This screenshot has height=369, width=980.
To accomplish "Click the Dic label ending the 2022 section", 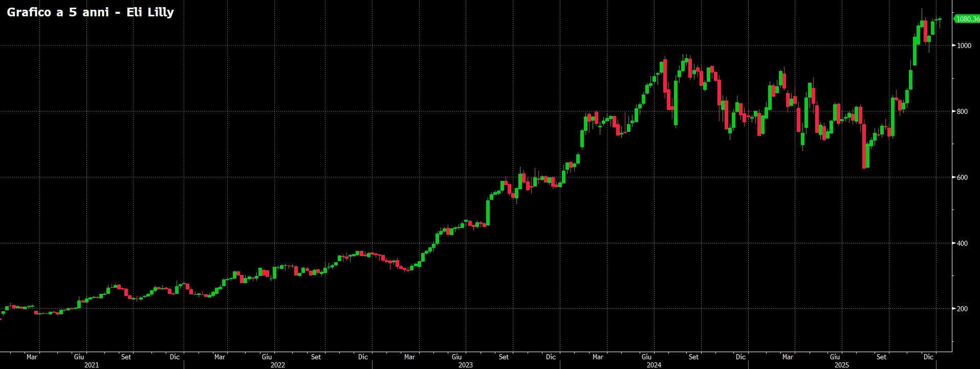I will click(363, 357).
